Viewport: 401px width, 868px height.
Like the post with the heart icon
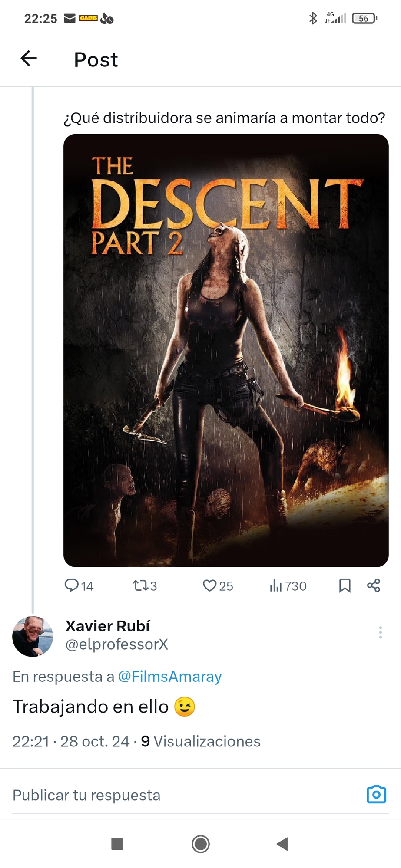(x=210, y=586)
